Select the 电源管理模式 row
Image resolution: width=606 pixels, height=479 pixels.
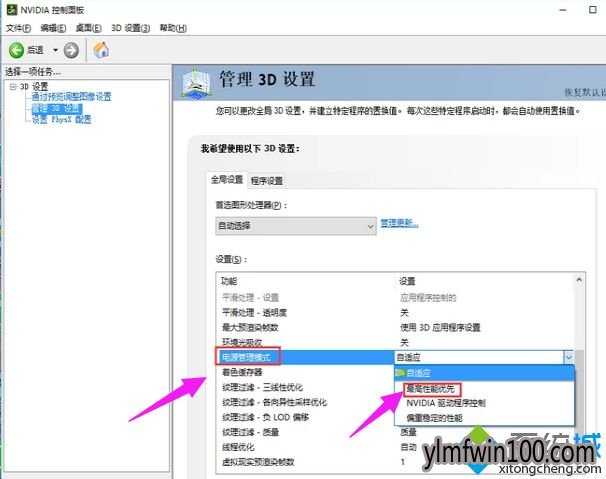click(x=304, y=358)
